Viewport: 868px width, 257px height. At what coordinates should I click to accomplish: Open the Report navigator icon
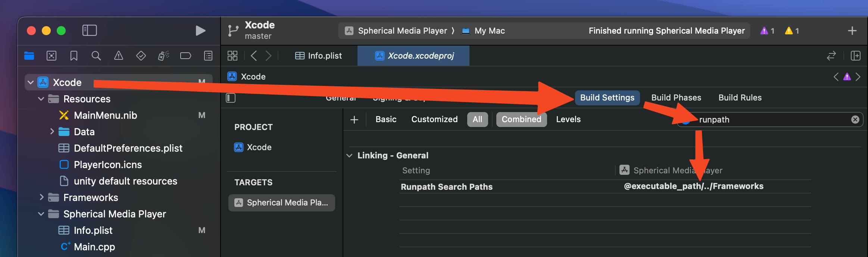point(208,56)
